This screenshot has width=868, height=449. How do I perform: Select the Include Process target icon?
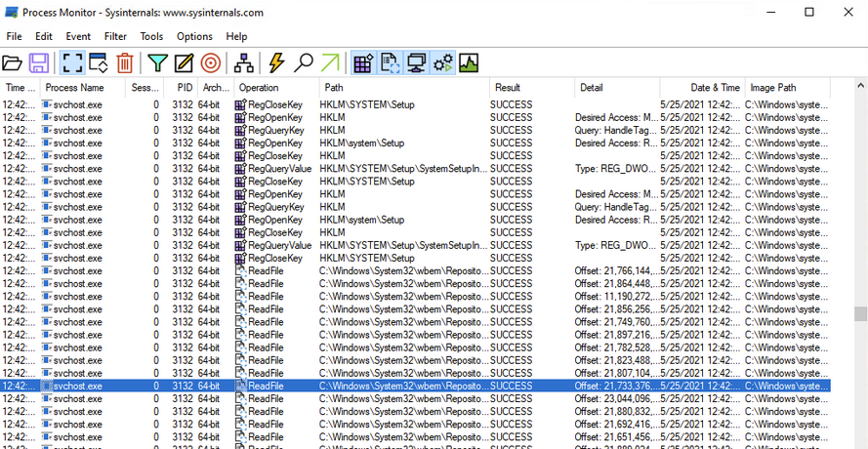pyautogui.click(x=210, y=63)
